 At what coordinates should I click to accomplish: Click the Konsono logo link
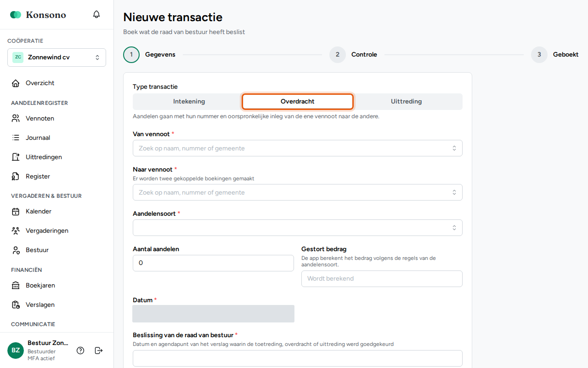tap(38, 15)
